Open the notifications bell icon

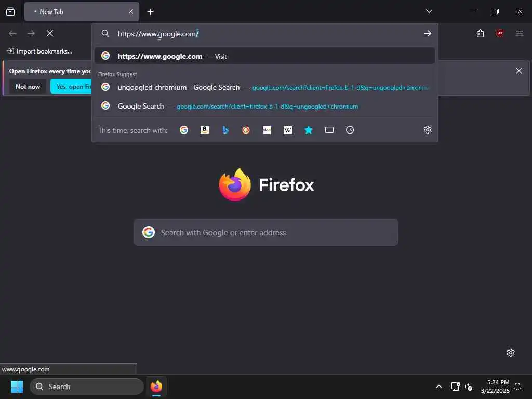coord(517,387)
